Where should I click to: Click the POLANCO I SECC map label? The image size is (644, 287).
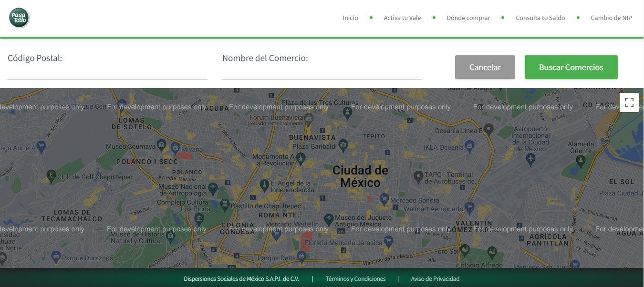(x=147, y=162)
